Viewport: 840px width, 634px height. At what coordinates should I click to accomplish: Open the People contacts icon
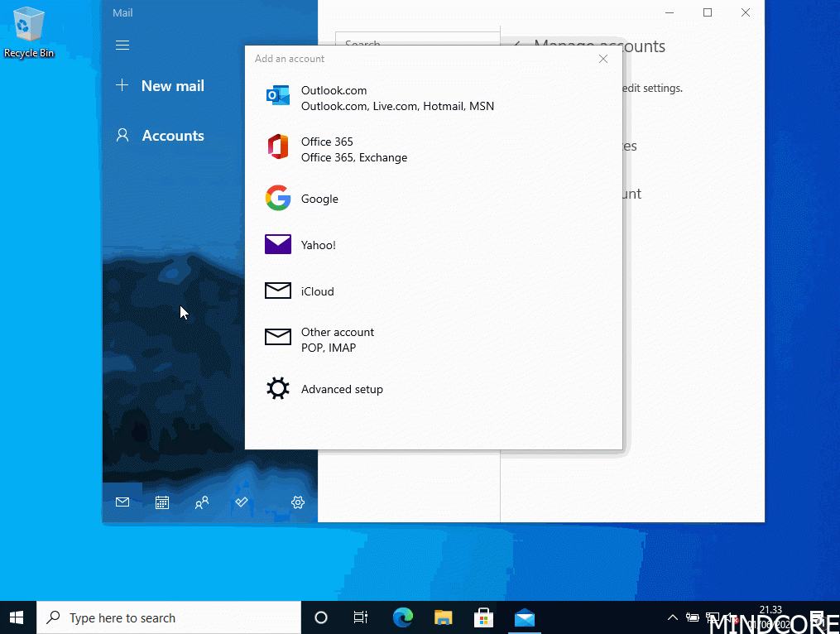click(x=202, y=502)
